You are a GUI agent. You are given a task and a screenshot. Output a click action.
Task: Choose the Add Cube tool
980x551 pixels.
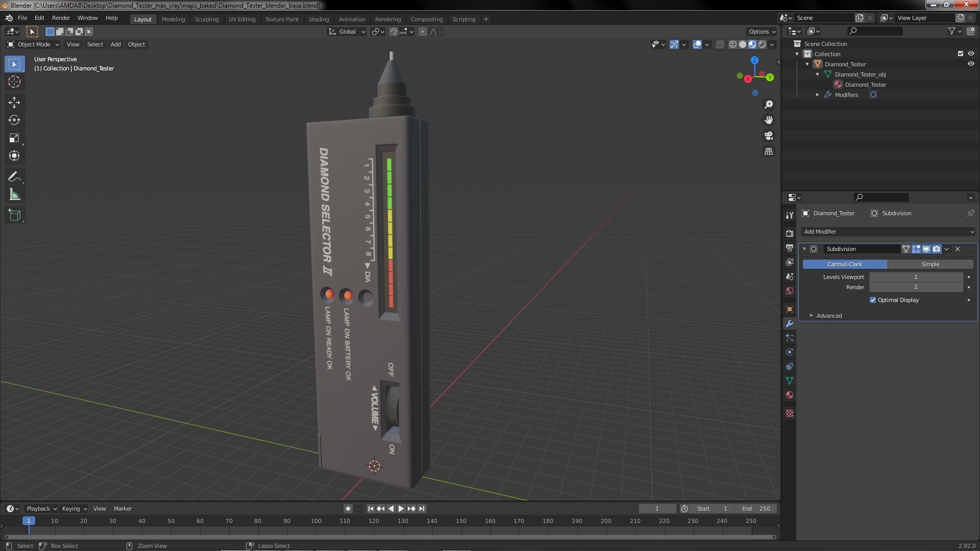coord(14,215)
